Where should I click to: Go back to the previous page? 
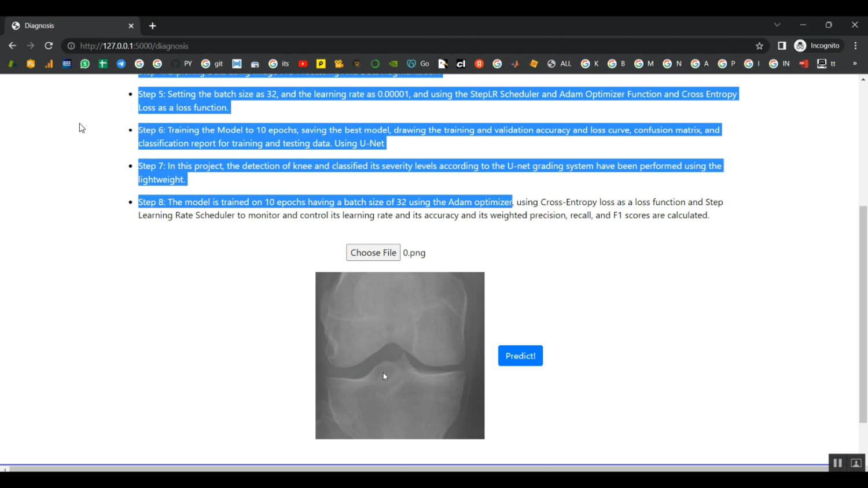click(x=12, y=46)
